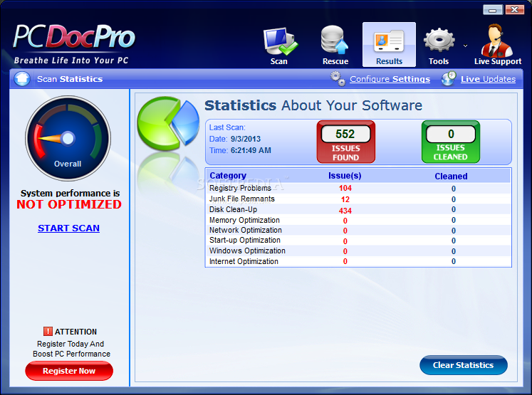
Task: Click the scan time 6:21:49 AM
Action: [x=251, y=150]
